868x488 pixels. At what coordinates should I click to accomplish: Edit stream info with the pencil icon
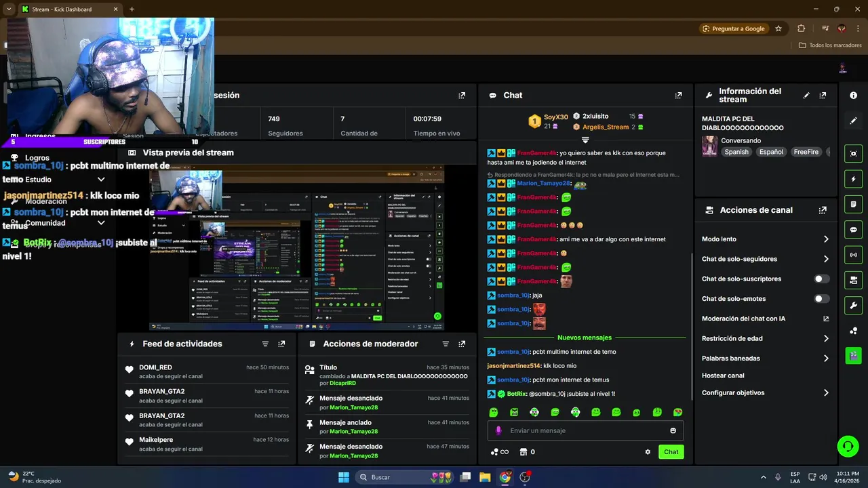tap(806, 96)
